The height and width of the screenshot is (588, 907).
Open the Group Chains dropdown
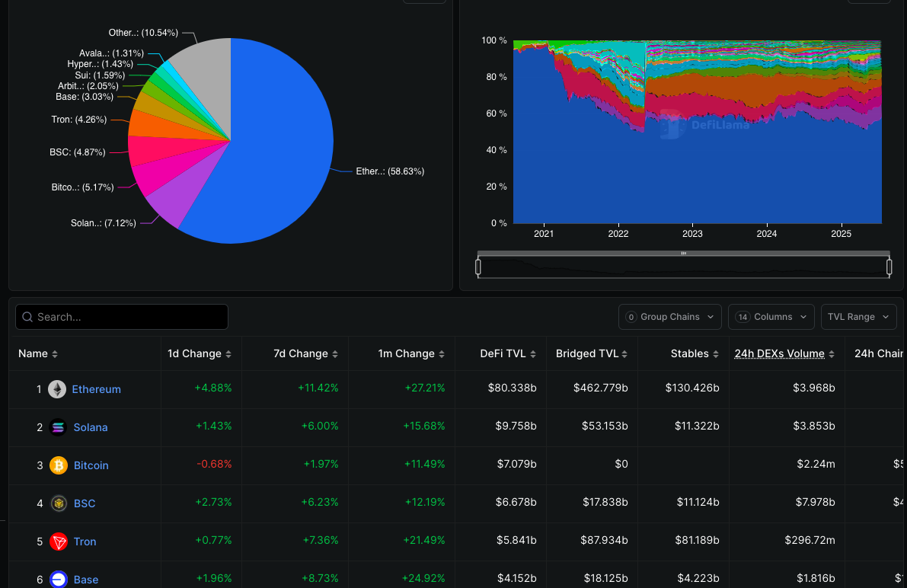(669, 316)
